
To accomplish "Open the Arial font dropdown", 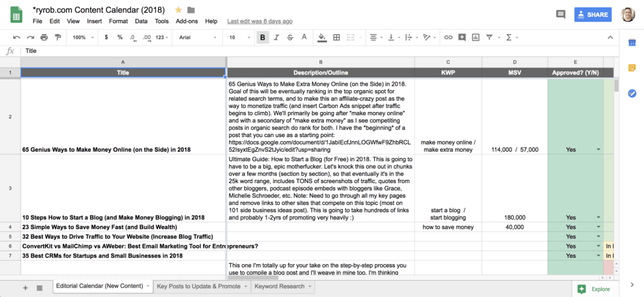I will pyautogui.click(x=197, y=37).
